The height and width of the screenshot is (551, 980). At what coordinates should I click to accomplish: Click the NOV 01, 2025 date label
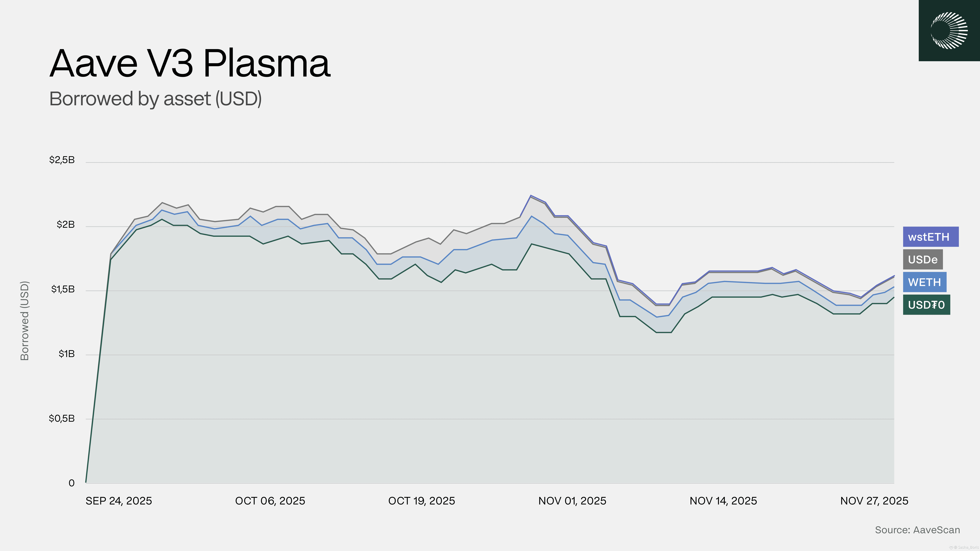(572, 501)
